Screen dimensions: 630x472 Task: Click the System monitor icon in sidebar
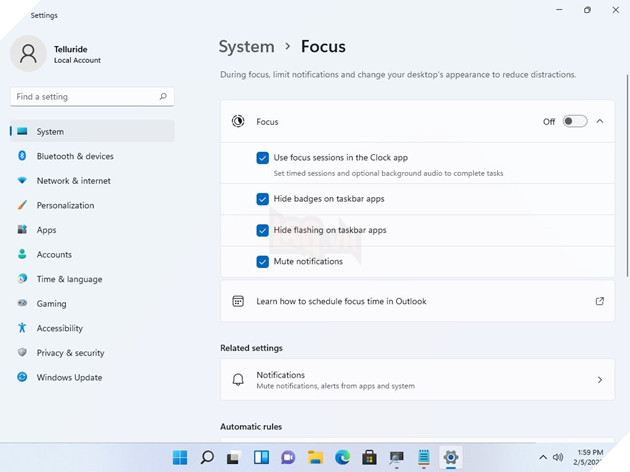click(x=22, y=131)
